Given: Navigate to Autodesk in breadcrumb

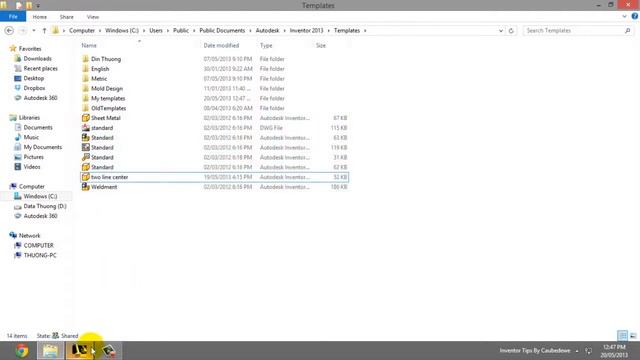Looking at the screenshot, I should pos(267,31).
